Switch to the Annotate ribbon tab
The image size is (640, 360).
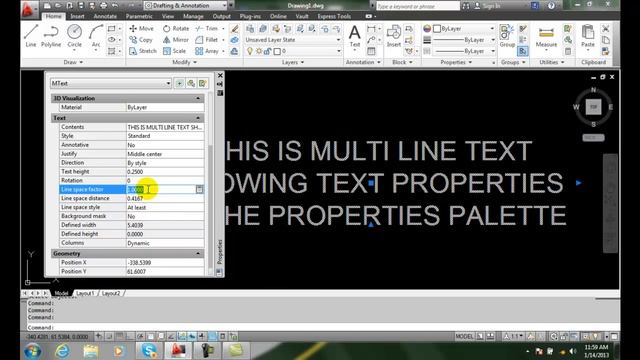[105, 16]
